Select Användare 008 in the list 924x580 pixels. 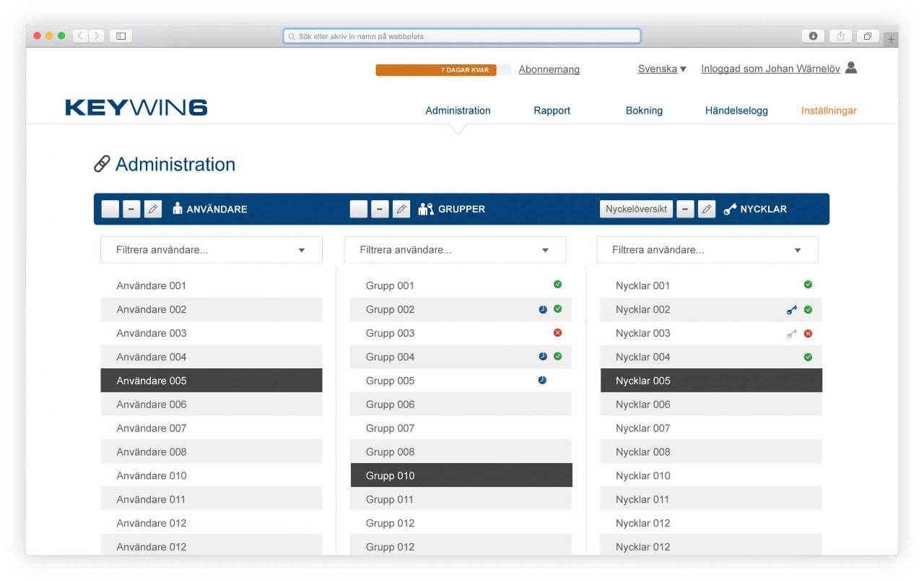coord(212,451)
